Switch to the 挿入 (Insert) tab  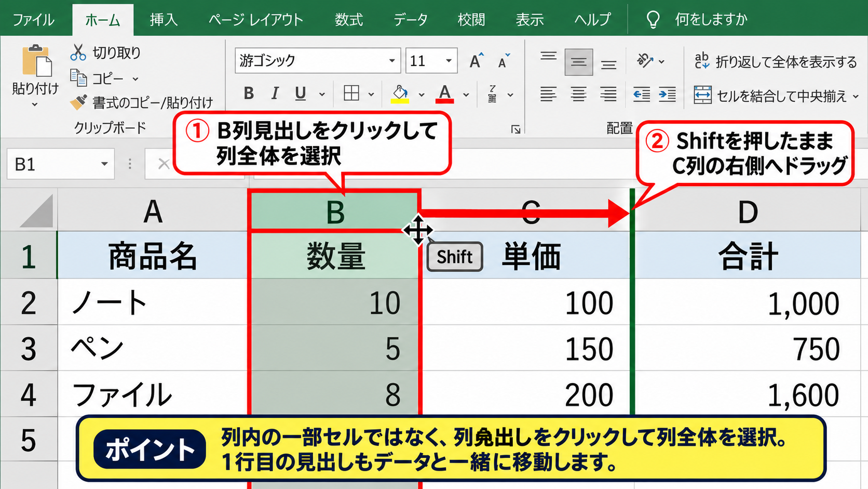click(164, 20)
